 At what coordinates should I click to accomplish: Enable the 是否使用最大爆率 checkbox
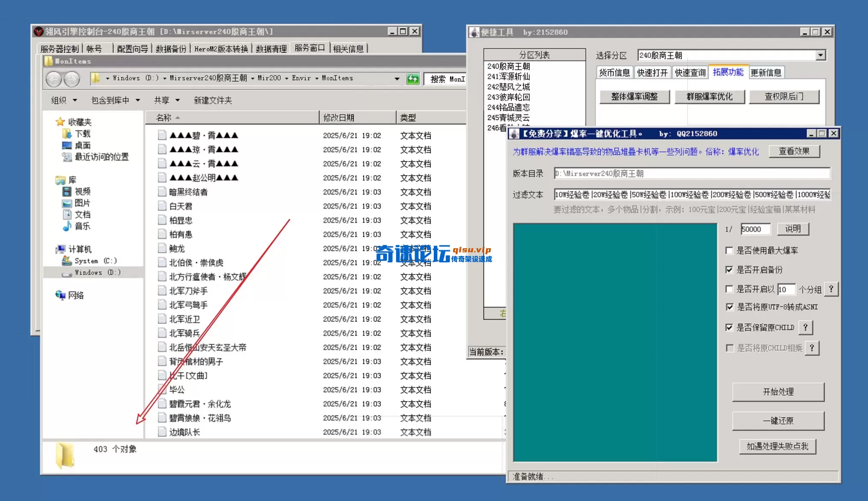pos(730,250)
